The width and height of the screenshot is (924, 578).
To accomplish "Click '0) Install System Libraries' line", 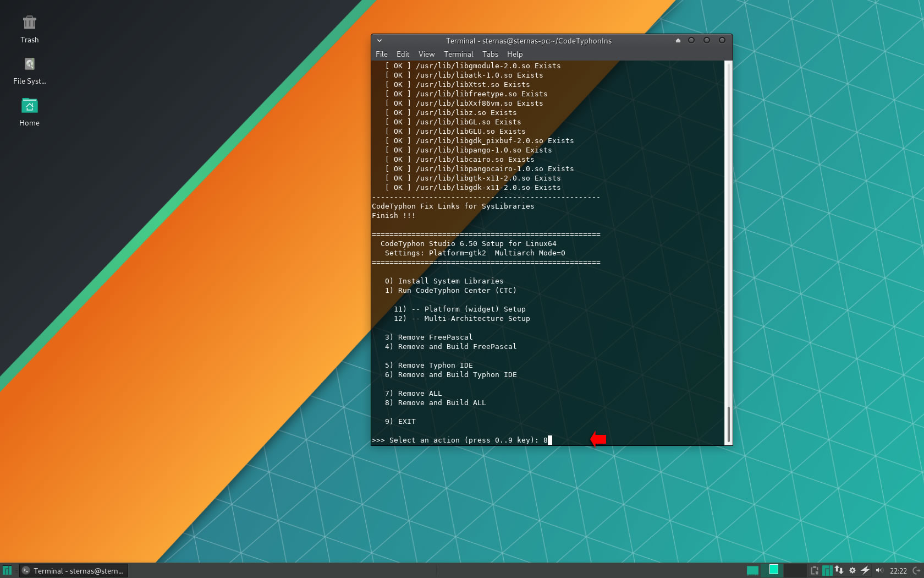I will point(444,281).
